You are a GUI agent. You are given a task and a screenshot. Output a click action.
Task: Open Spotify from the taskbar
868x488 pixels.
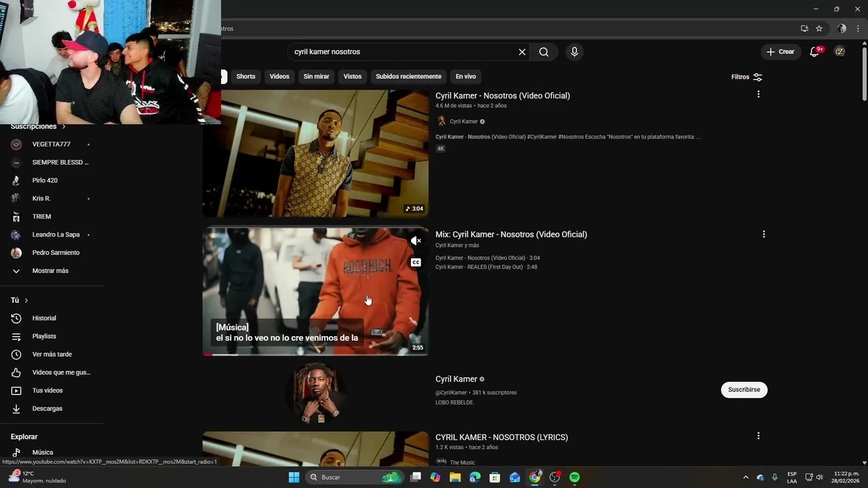[574, 477]
